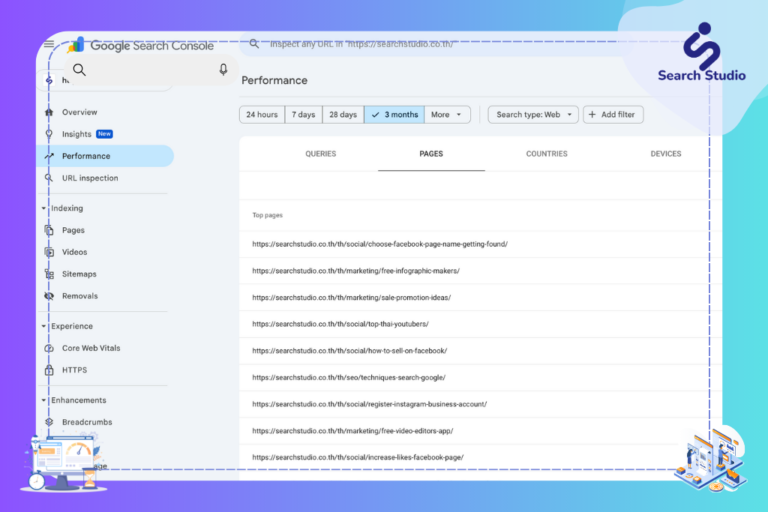Switch to the Queries tab
Image resolution: width=768 pixels, height=512 pixels.
(x=320, y=154)
